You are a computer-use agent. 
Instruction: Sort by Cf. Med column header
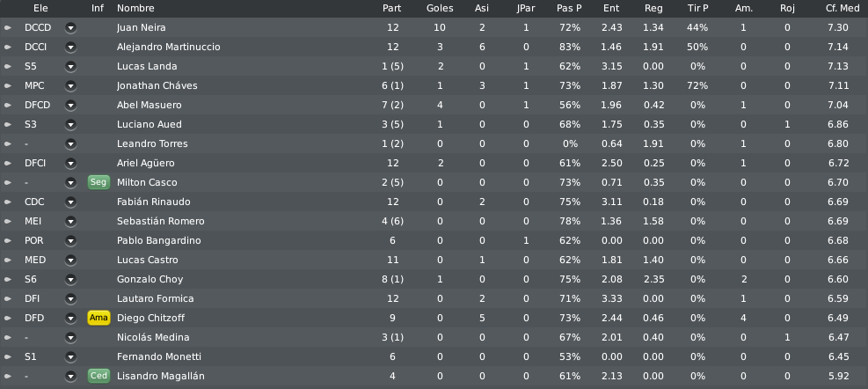click(842, 8)
